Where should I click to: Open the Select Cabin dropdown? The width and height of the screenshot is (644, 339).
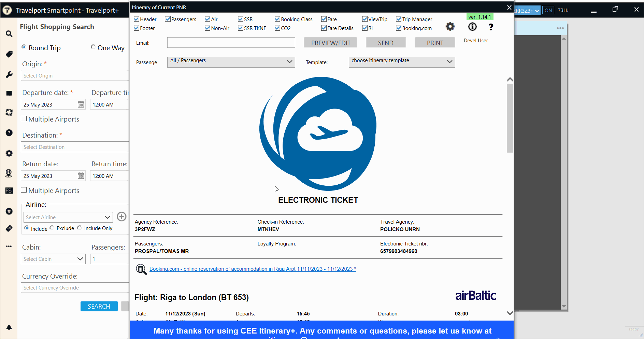click(x=53, y=259)
